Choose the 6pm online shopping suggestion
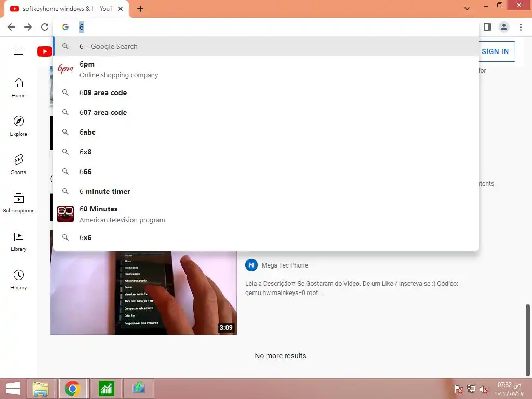Screen dimensions: 532x399 [x=267, y=69]
